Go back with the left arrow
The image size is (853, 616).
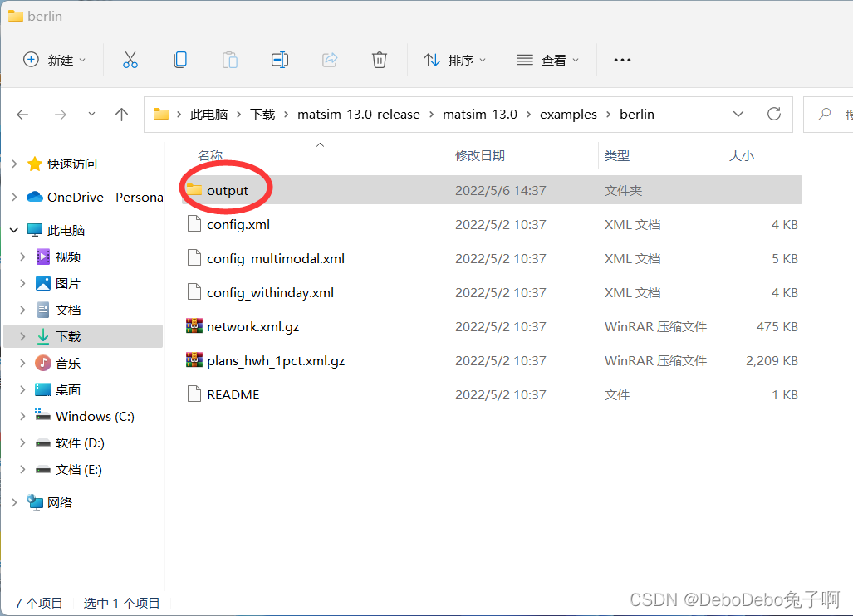pos(22,115)
